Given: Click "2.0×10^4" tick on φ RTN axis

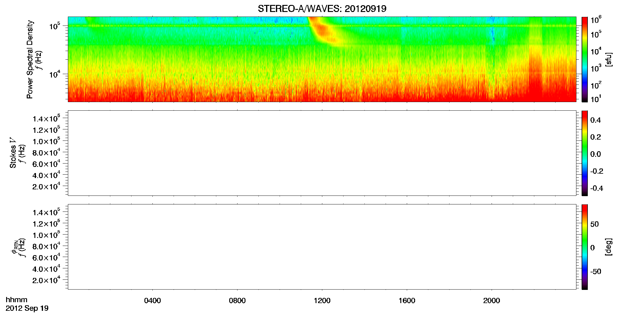Looking at the screenshot, I should 46,280.
